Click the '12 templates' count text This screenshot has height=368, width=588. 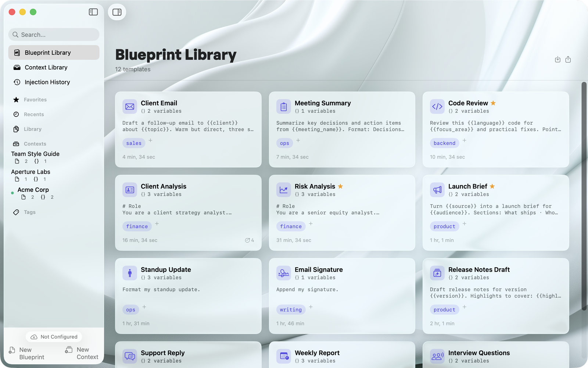point(133,69)
